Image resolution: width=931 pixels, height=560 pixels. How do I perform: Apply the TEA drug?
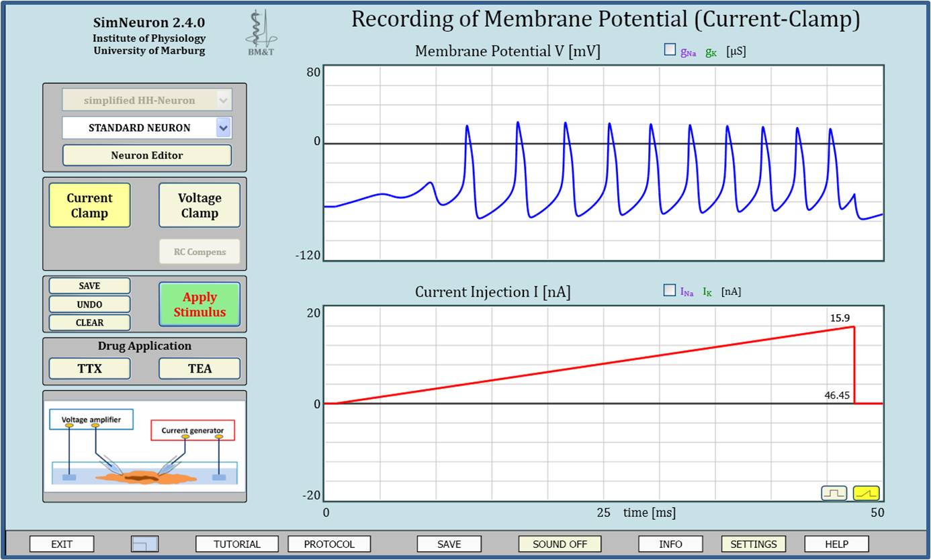point(199,369)
